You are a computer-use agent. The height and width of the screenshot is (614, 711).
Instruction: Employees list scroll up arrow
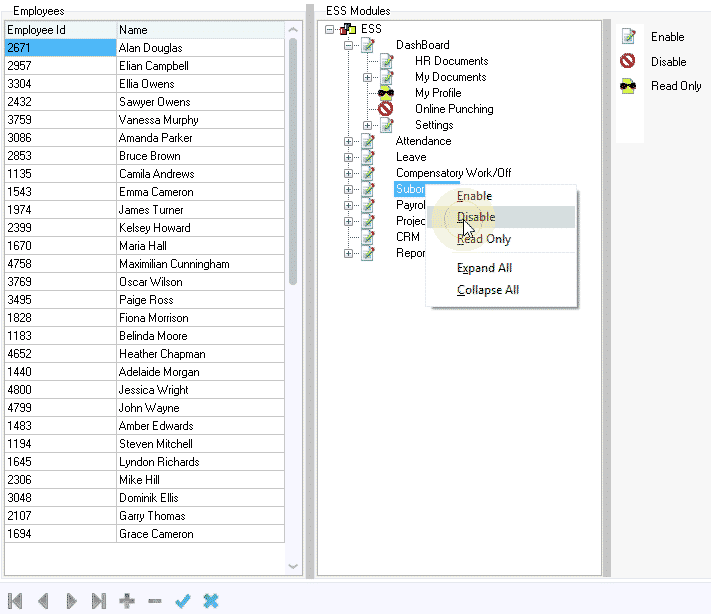click(293, 30)
